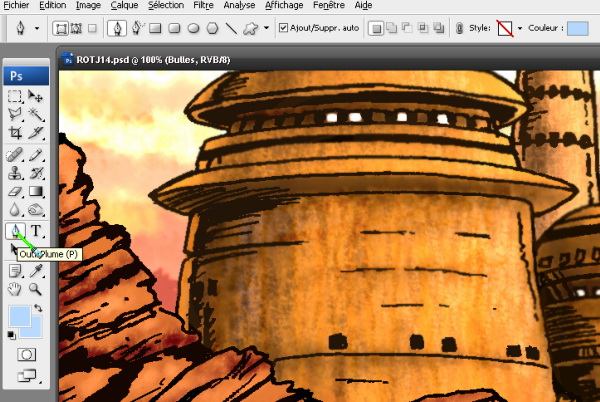Select Exclude overlapping shape areas option
This screenshot has height=402, width=600.
439,28
